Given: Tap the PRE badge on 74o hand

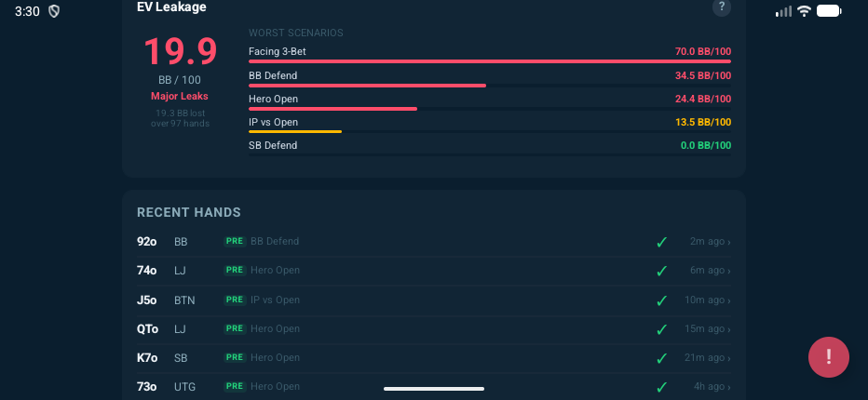Looking at the screenshot, I should [x=235, y=271].
